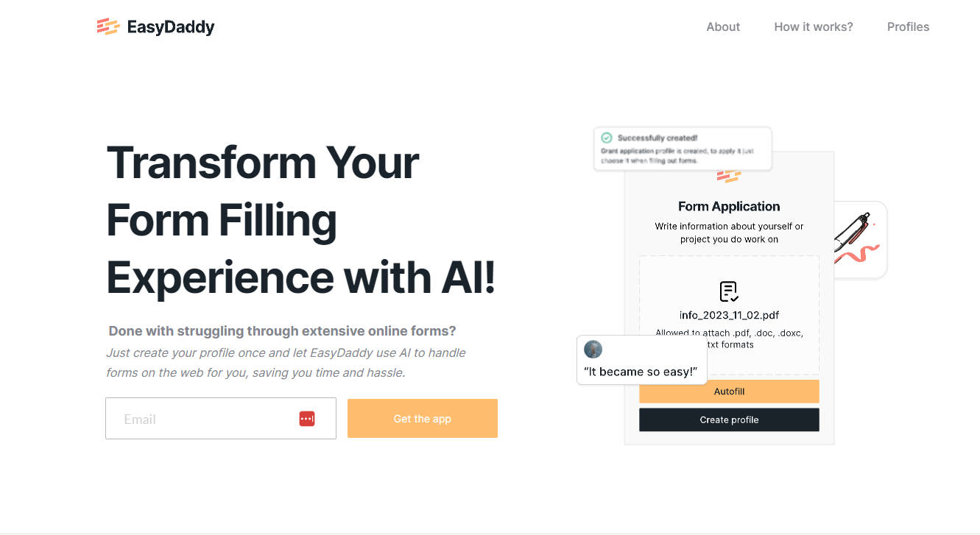Click the document checkmark file icon

point(728,291)
